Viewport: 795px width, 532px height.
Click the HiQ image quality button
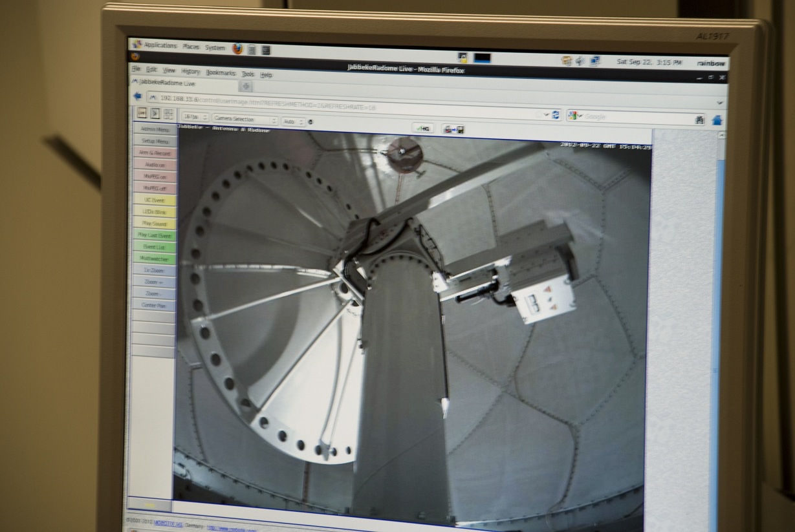423,128
